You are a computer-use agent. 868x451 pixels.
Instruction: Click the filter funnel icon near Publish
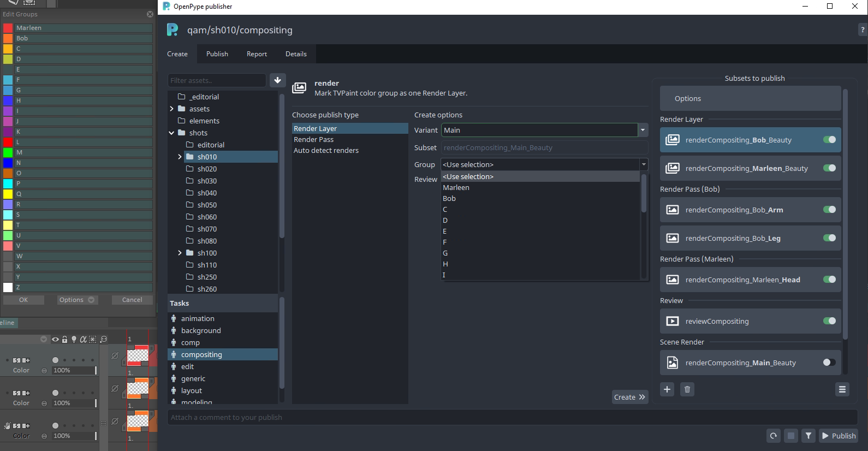[808, 436]
